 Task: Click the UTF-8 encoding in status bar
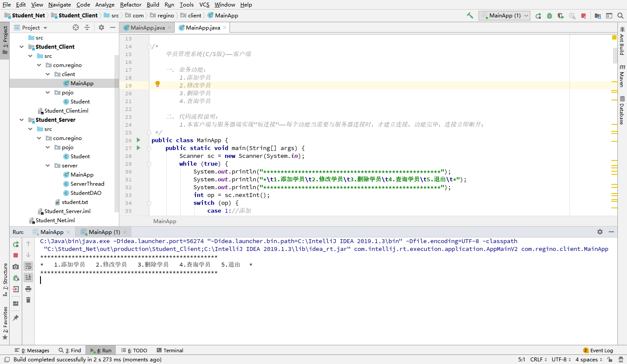561,359
